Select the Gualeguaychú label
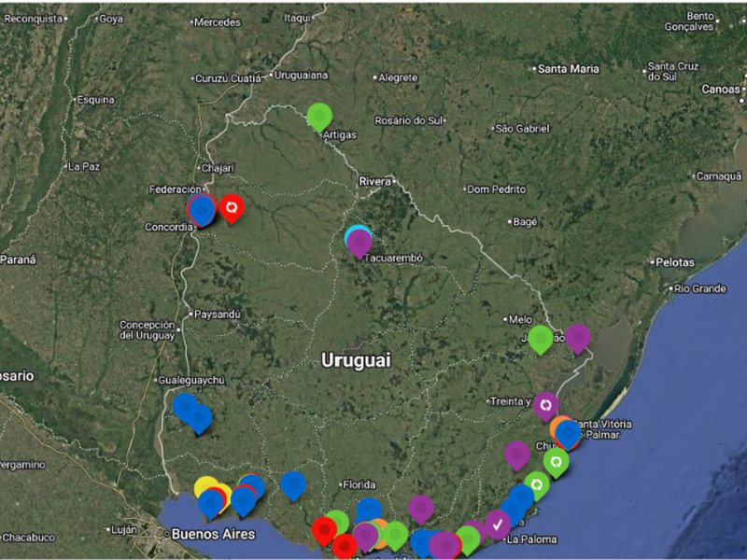 [x=191, y=381]
